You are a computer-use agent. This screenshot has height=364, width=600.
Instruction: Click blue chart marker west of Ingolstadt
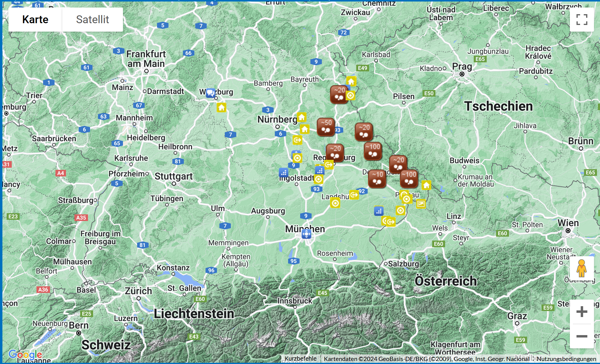283,173
